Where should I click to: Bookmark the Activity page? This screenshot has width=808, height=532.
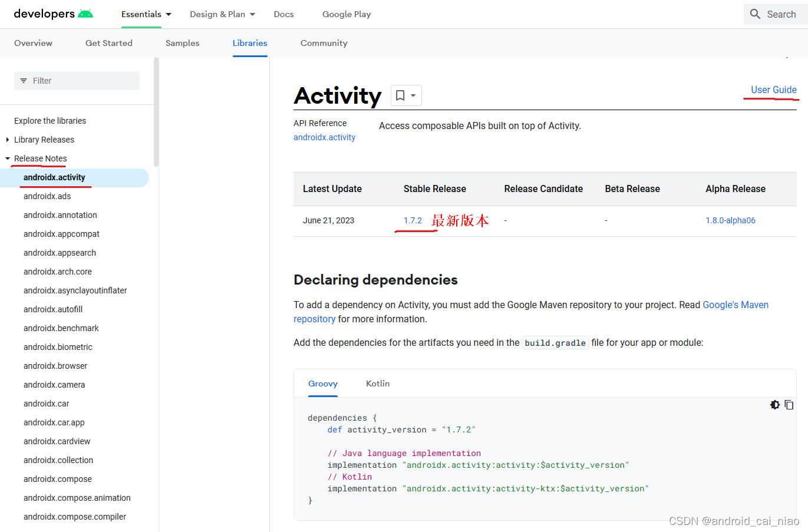400,95
